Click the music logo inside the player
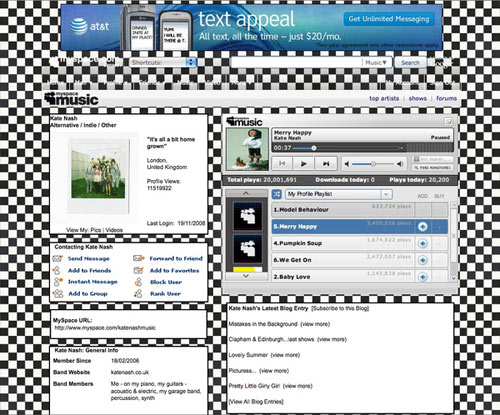Screen dimensions: 500x415 244,122
